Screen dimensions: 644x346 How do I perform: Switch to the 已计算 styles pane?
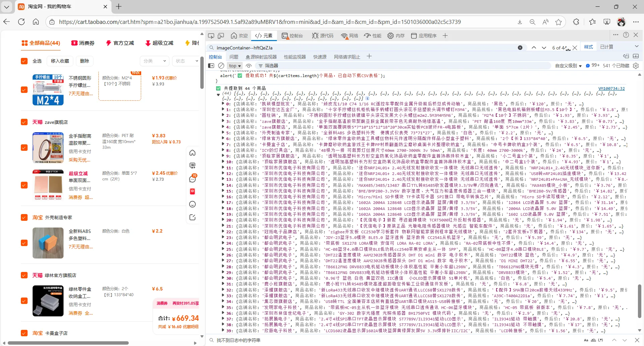[607, 47]
